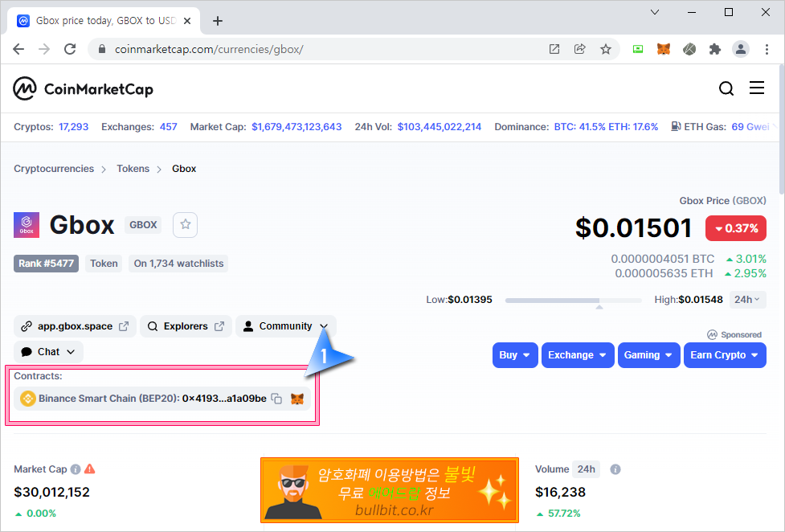Click the ETH Gas 69 Gwei value
Image resolution: width=785 pixels, height=532 pixels.
(750, 127)
